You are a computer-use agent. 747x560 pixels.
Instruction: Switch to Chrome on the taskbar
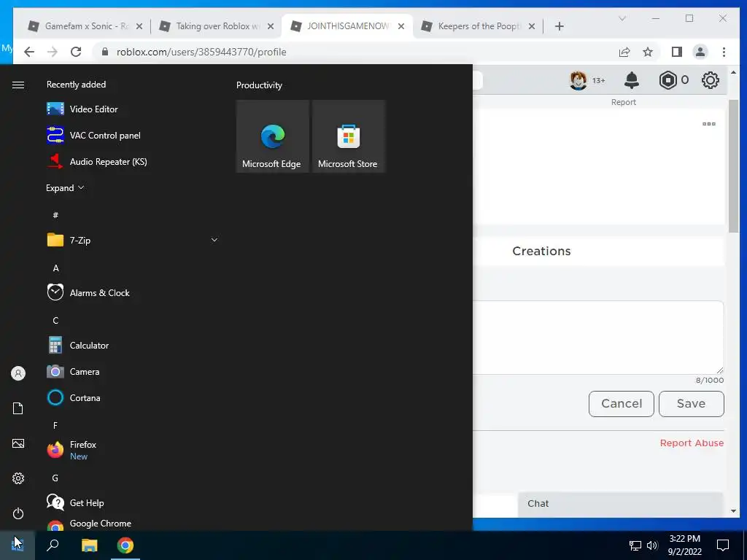[125, 545]
